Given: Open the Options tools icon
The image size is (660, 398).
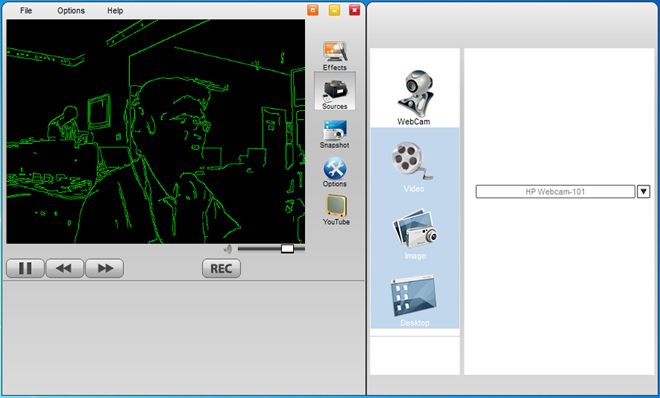Looking at the screenshot, I should click(x=335, y=172).
